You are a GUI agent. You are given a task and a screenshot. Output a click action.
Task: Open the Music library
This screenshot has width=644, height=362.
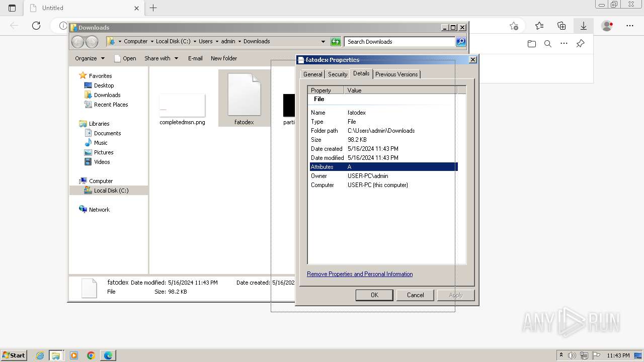(101, 143)
